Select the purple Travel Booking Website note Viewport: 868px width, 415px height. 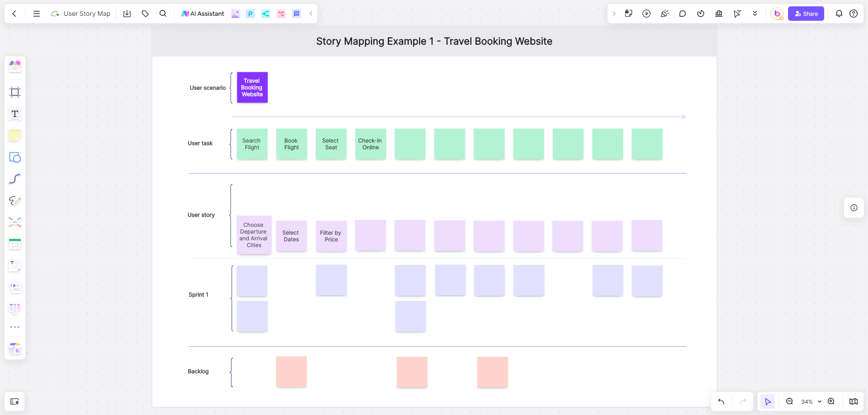(252, 88)
